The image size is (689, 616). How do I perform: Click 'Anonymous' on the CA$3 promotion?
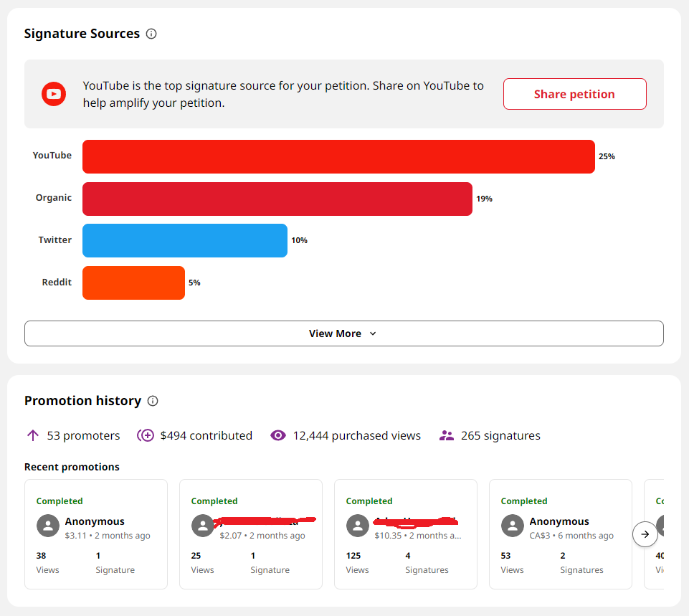point(559,521)
